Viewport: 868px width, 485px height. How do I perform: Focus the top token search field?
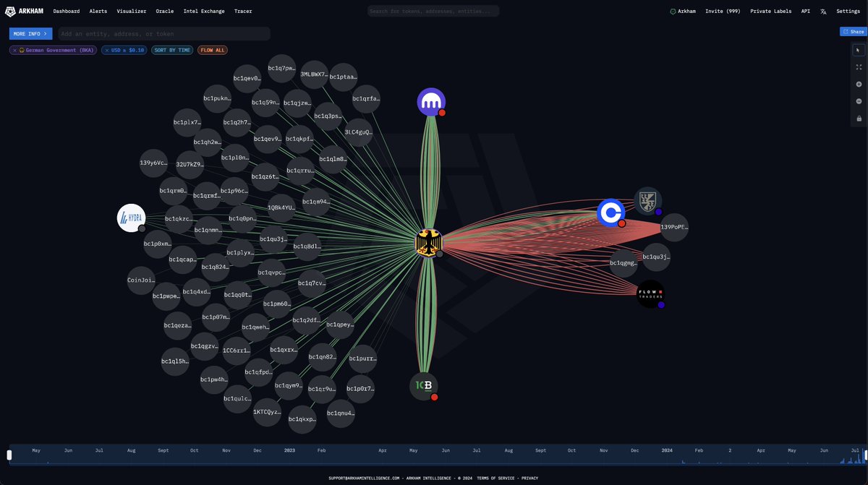coord(433,11)
